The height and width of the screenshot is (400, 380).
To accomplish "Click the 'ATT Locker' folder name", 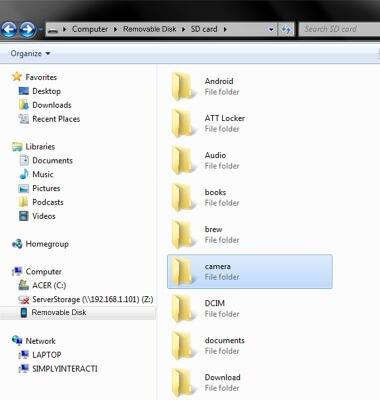I will click(x=225, y=118).
